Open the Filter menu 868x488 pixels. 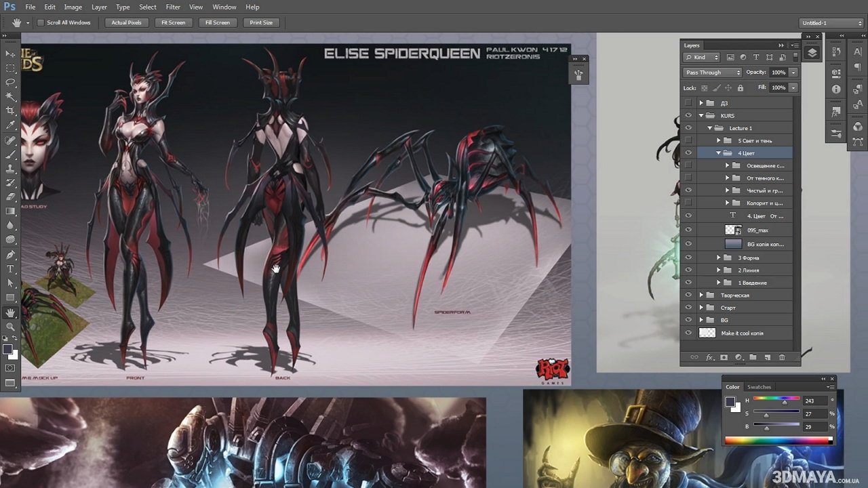[173, 7]
